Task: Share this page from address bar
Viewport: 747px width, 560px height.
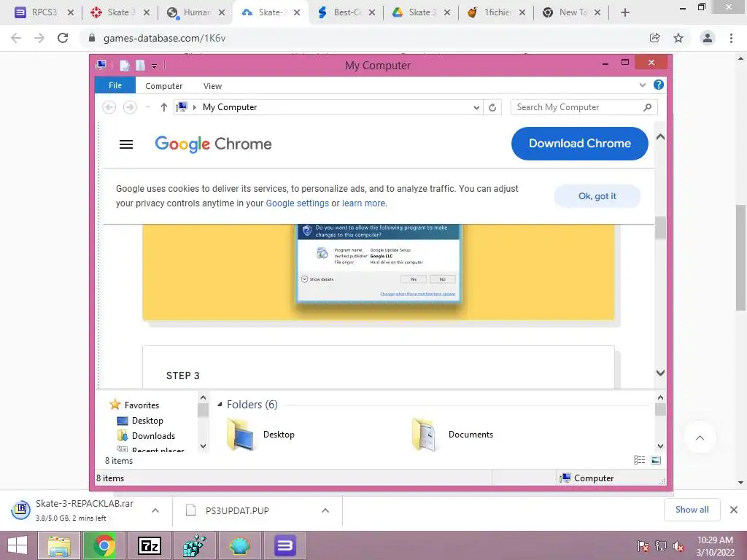Action: 655,38
